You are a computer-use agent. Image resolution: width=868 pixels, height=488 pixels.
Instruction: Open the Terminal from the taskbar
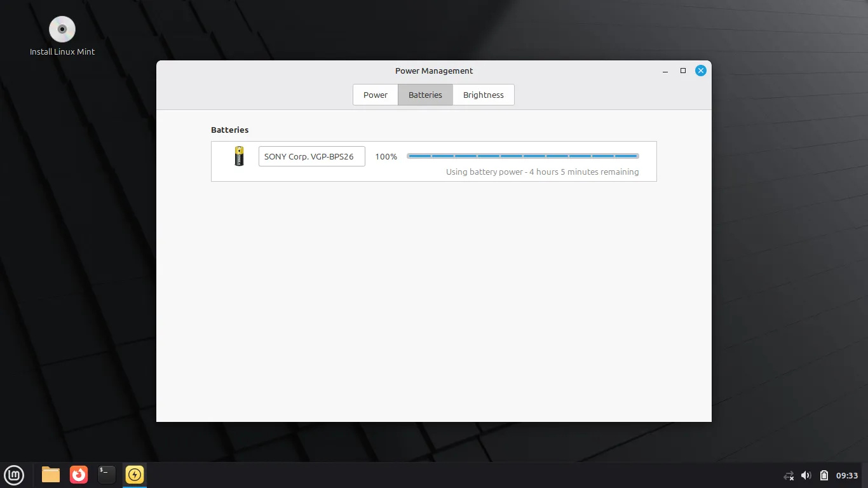(x=107, y=475)
